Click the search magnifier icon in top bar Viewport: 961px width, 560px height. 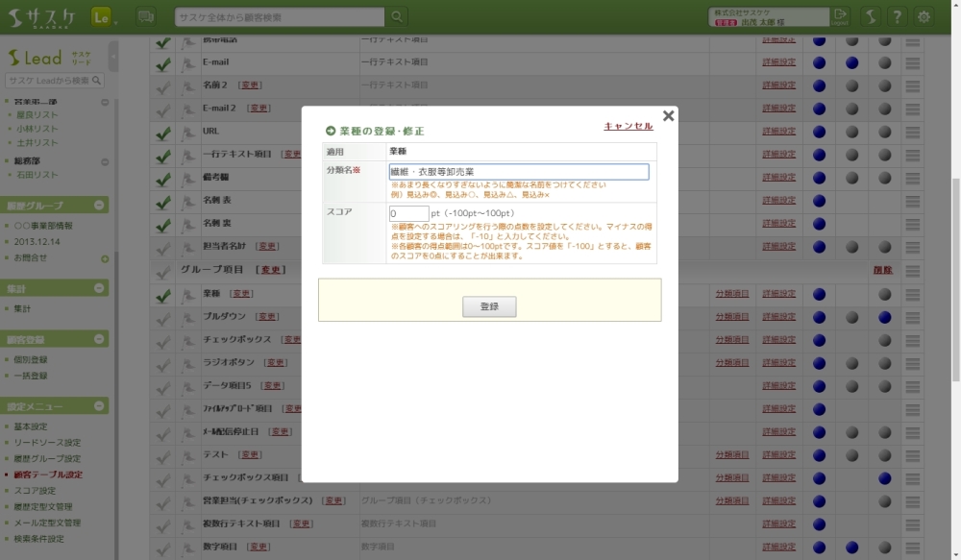[x=397, y=16]
